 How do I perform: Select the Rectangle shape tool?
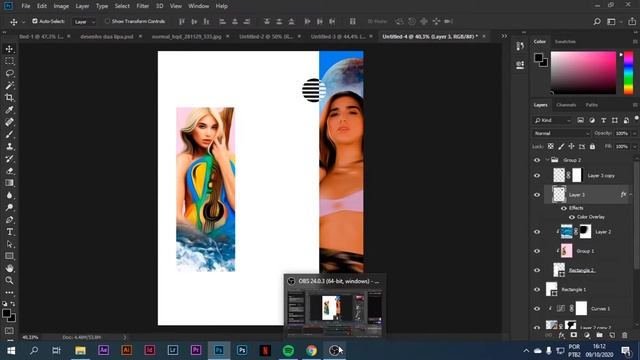click(9, 256)
